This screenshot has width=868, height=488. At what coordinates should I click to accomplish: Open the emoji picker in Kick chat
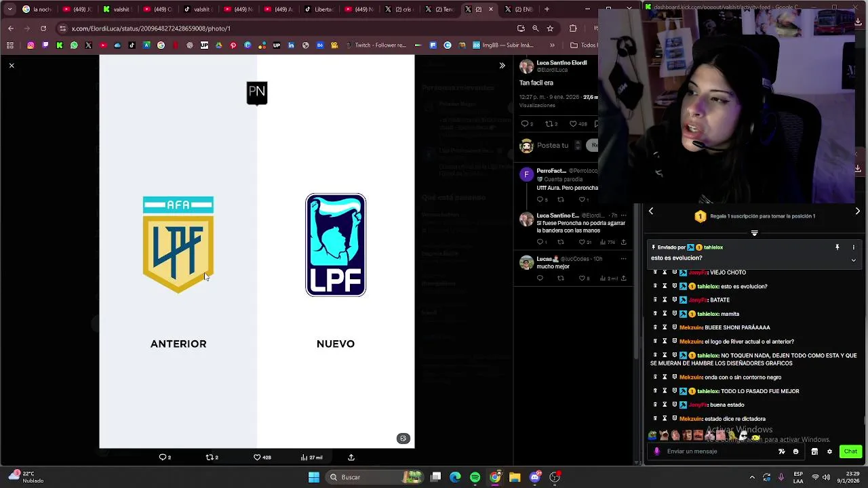(796, 451)
